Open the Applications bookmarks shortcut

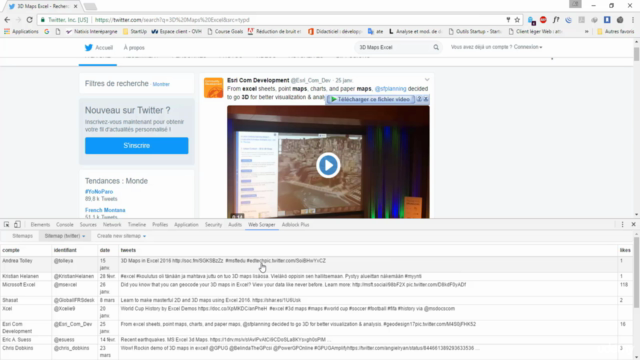pos(21,31)
